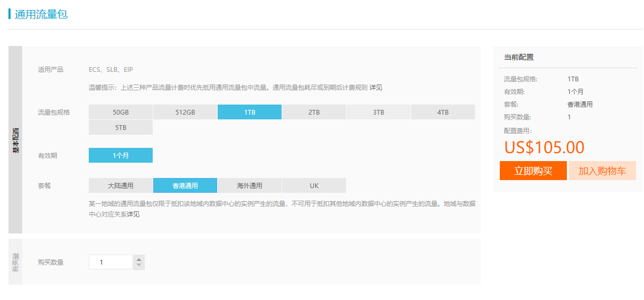Click the ECS、SLB、EIP product text
This screenshot has width=644, height=300.
pos(111,70)
